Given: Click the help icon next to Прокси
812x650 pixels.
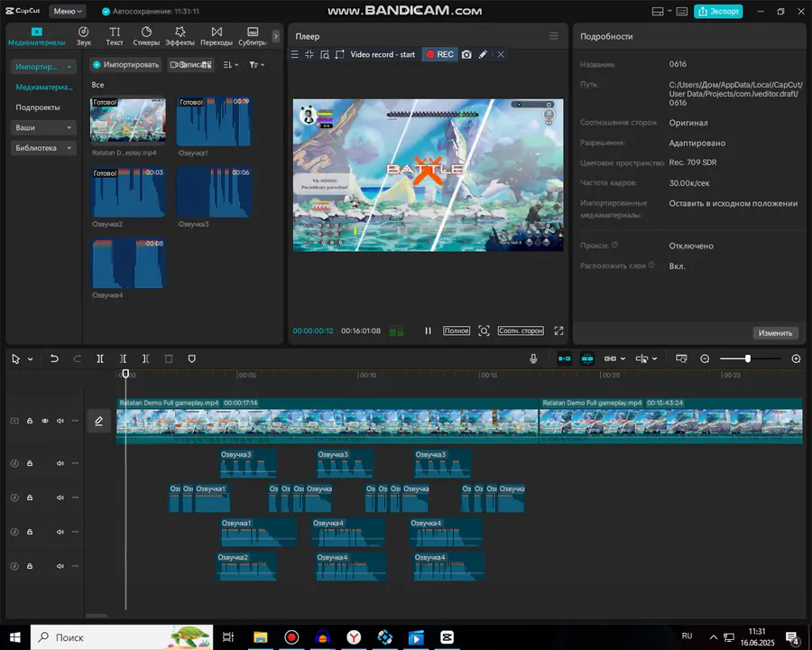Looking at the screenshot, I should (614, 245).
